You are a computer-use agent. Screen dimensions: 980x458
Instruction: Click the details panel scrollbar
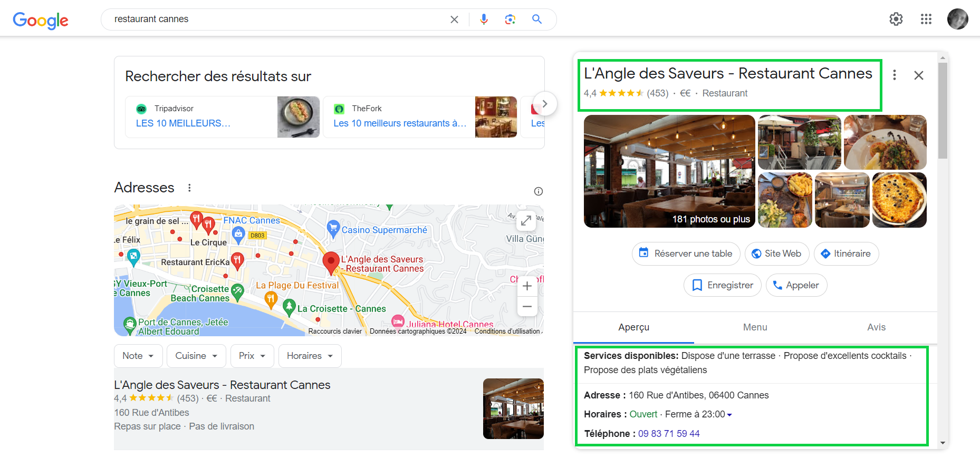coord(943,111)
